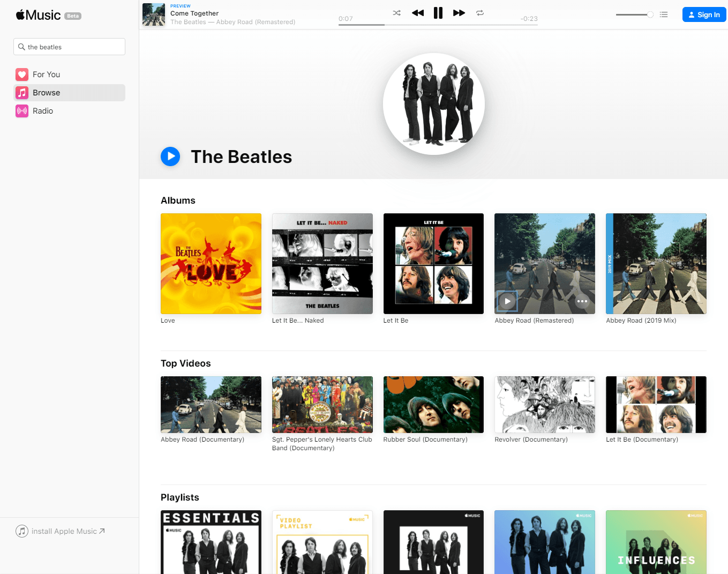Open the black Beatles playlist cover

(x=433, y=542)
